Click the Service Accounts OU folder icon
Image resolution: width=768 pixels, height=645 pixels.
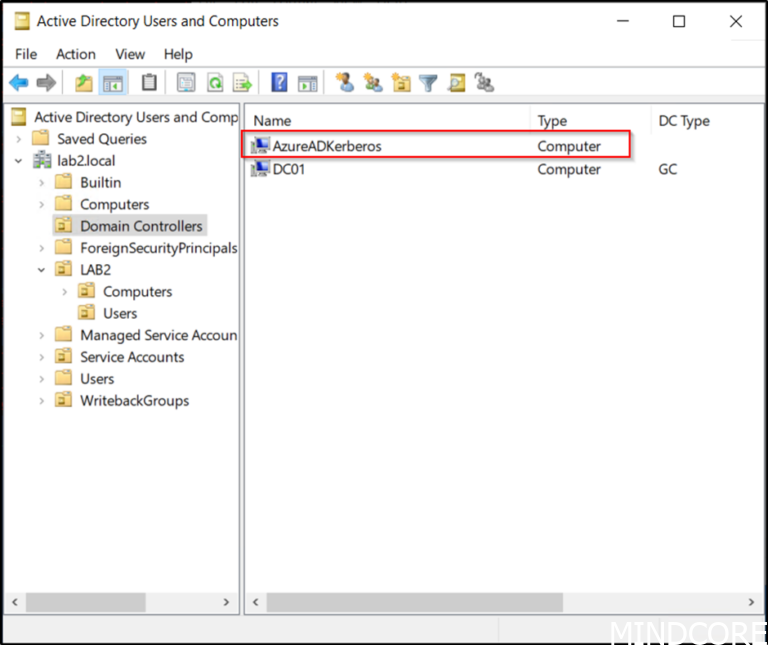coord(63,356)
